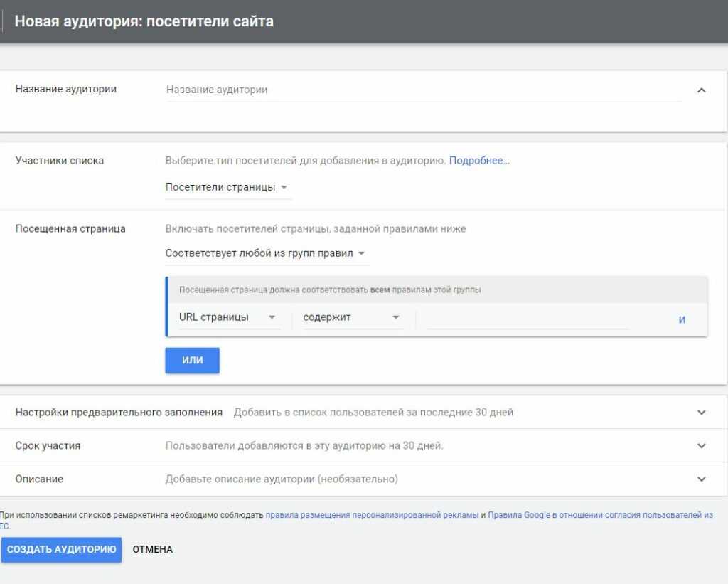
Task: Open the personalized advertising rules link
Action: tap(372, 515)
